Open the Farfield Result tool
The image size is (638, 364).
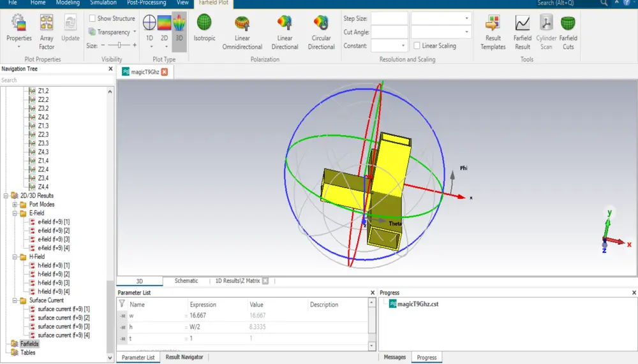523,32
